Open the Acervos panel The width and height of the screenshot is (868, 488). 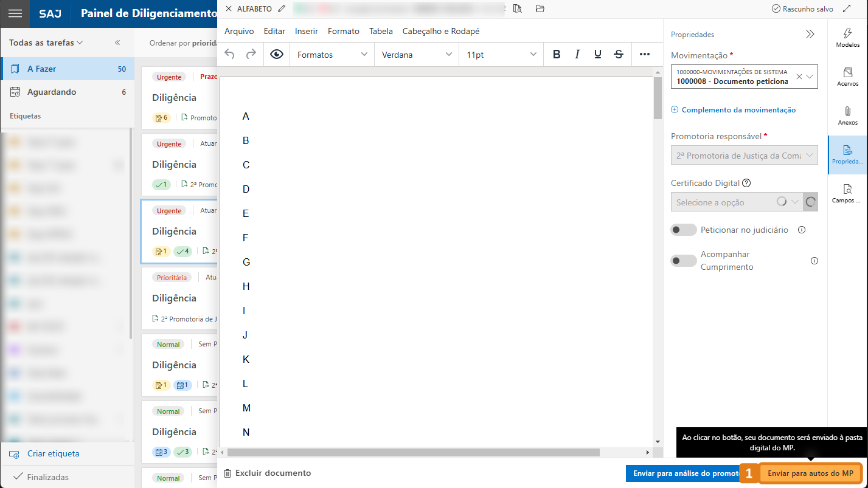tap(847, 77)
